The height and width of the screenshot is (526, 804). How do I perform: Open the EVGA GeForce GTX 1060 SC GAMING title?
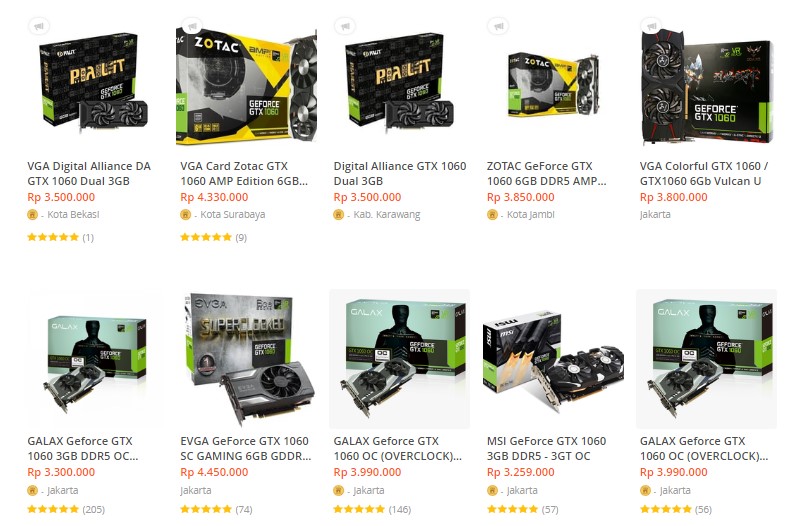coord(246,449)
